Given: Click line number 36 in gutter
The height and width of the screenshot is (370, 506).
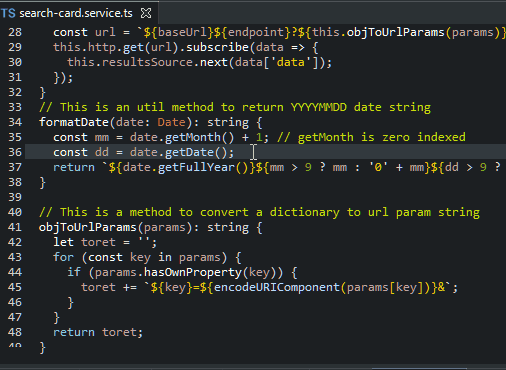Looking at the screenshot, I should [15, 152].
